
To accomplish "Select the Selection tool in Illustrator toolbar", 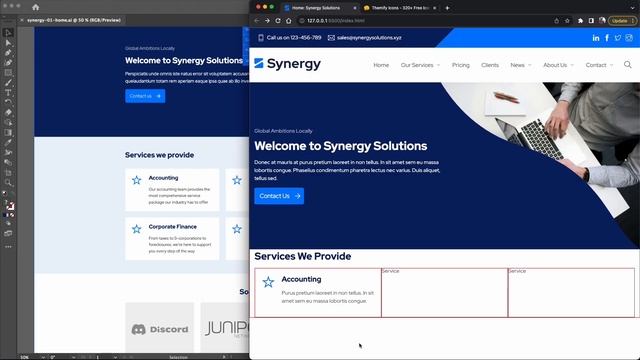I will 8,33.
